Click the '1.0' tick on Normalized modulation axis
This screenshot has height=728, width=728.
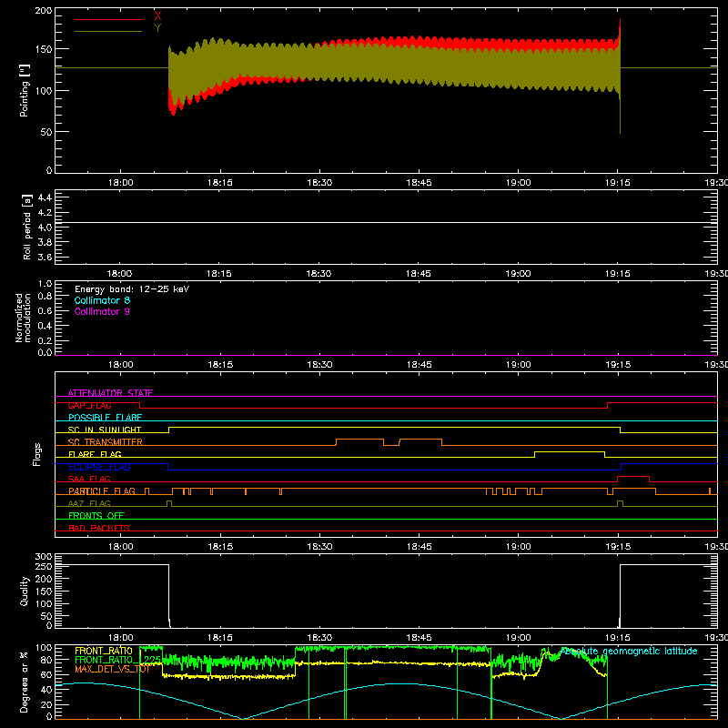tap(45, 284)
